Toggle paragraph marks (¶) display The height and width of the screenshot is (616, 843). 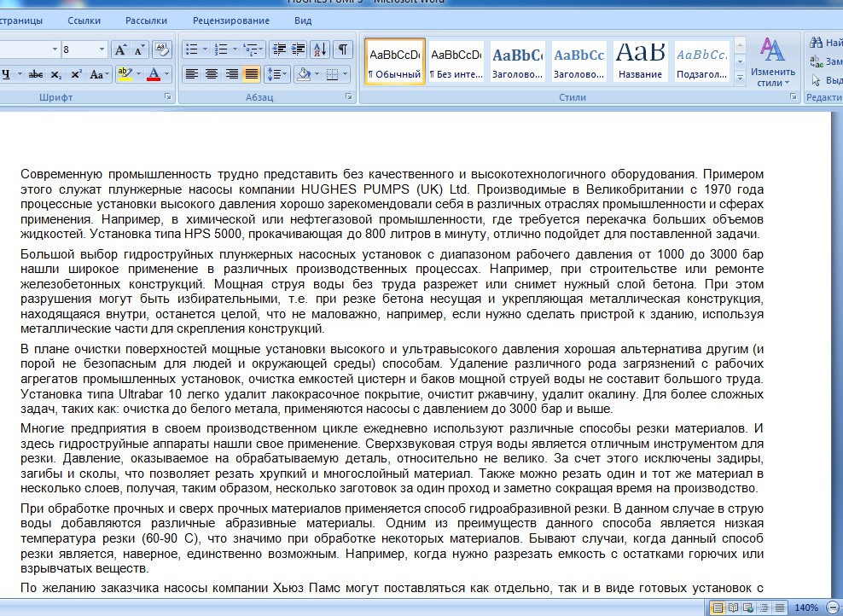coord(342,50)
